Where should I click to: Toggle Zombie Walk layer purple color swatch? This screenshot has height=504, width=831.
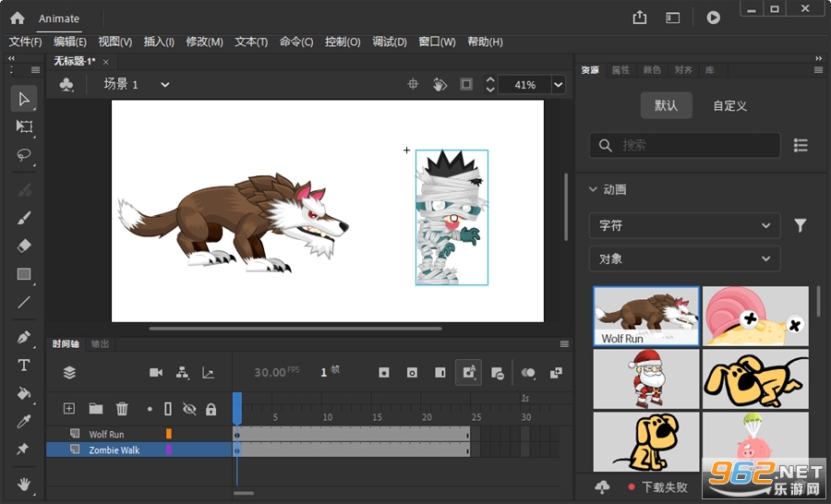[x=169, y=450]
